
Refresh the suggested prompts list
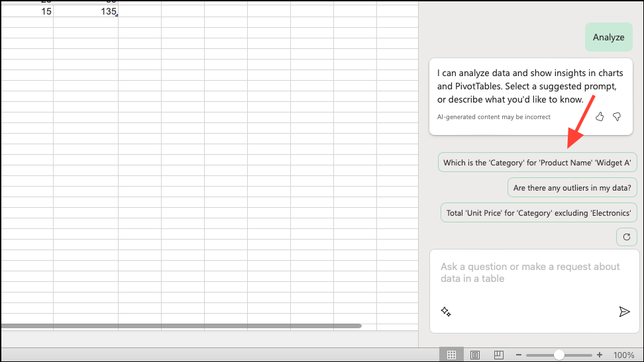(626, 236)
